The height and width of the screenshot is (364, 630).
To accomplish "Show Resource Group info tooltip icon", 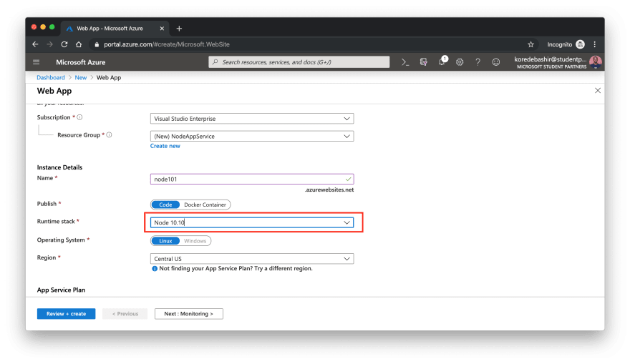I will [109, 135].
